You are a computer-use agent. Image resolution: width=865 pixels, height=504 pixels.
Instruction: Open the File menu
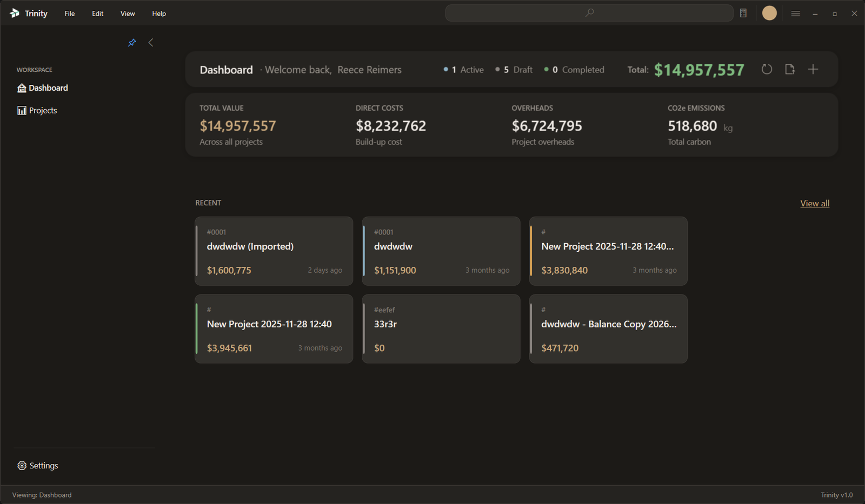(70, 14)
